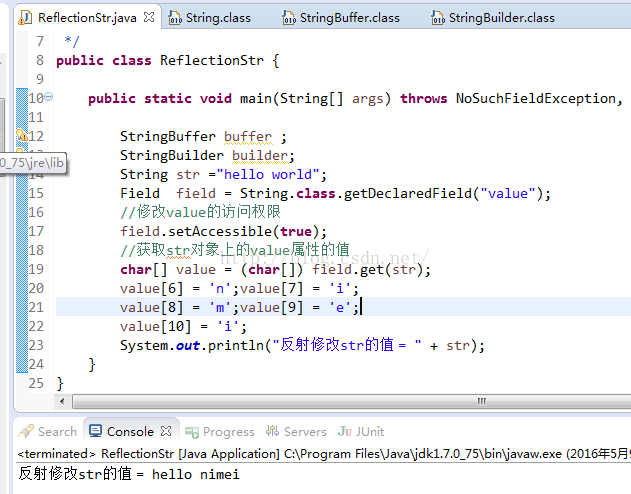Click line number 25 in the gutter
631x494 pixels.
[36, 383]
